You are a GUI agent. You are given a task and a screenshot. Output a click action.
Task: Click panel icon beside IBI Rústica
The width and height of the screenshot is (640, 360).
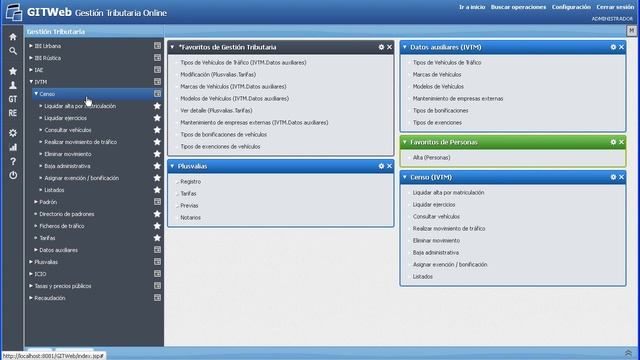[x=157, y=58]
